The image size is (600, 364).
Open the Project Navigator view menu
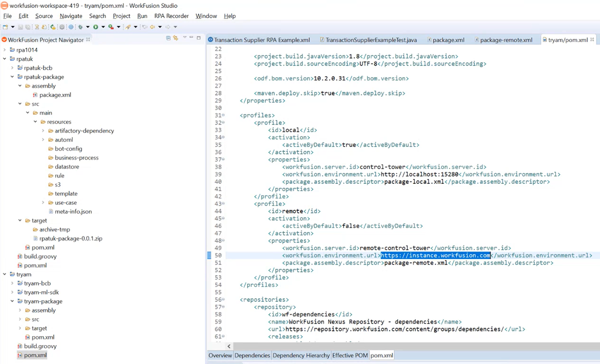click(x=184, y=38)
